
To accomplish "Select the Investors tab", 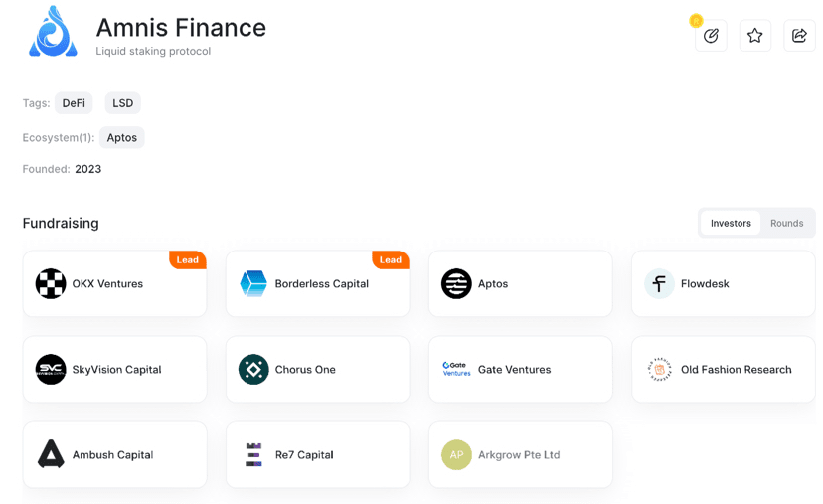I will tap(731, 223).
